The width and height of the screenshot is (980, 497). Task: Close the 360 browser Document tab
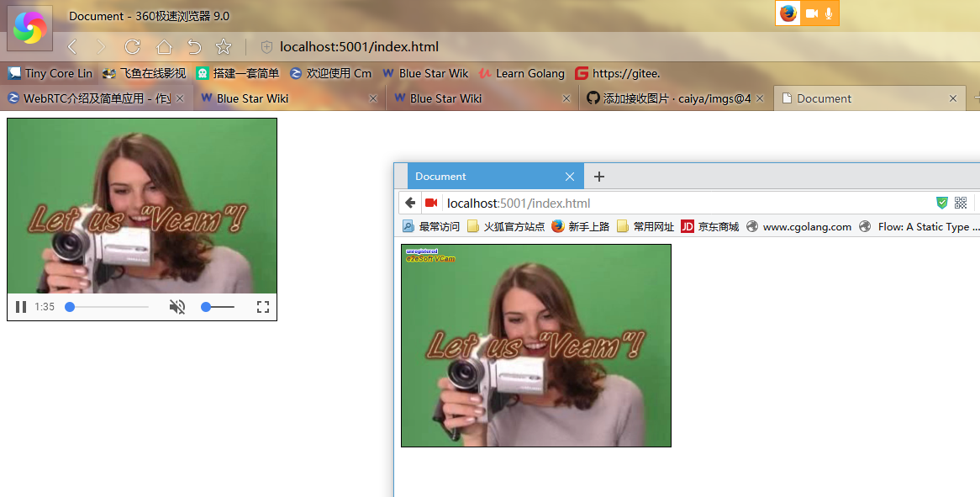click(953, 98)
